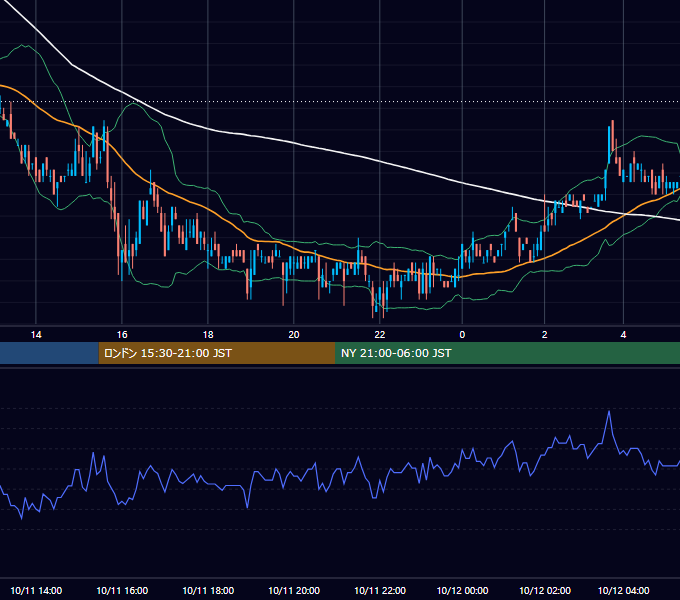Click the 2 hour axis label
This screenshot has height=600, width=680.
pyautogui.click(x=544, y=335)
